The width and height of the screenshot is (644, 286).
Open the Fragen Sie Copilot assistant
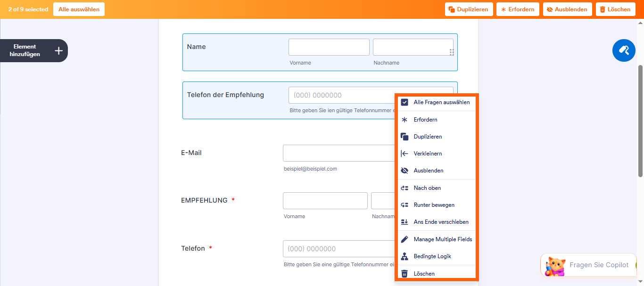(588, 265)
